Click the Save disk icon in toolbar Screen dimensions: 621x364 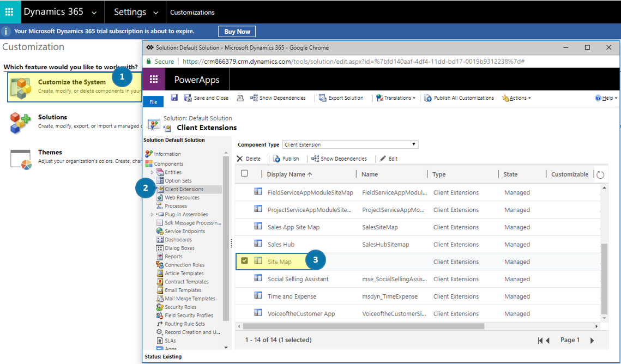174,98
